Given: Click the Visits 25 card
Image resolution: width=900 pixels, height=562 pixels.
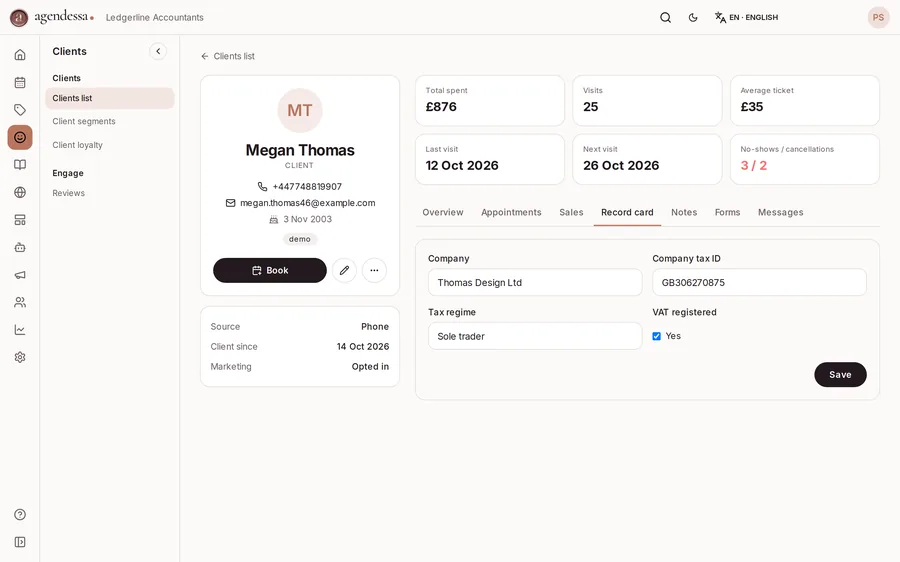Looking at the screenshot, I should tap(647, 100).
